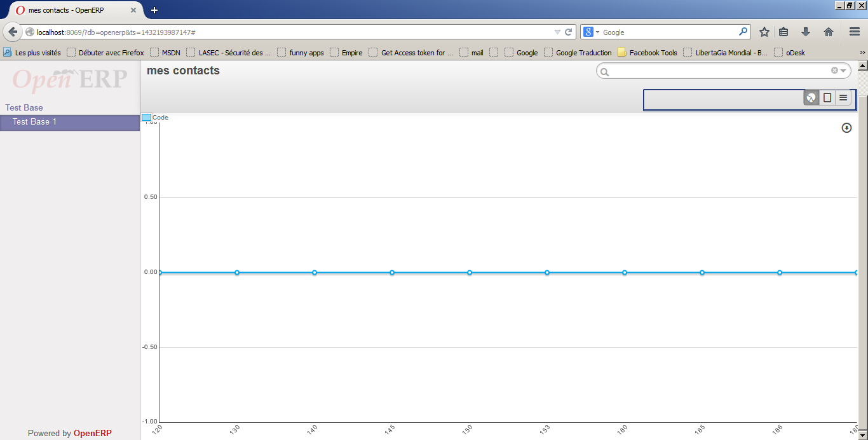
Task: Select data point at 160
Action: coord(625,272)
